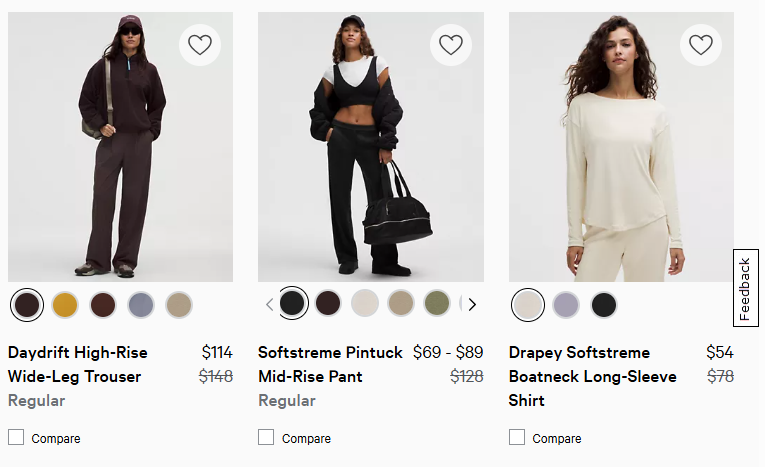Open Softstreme Pintuck Mid-Rise Pant product link
The height and width of the screenshot is (467, 765).
coord(330,364)
